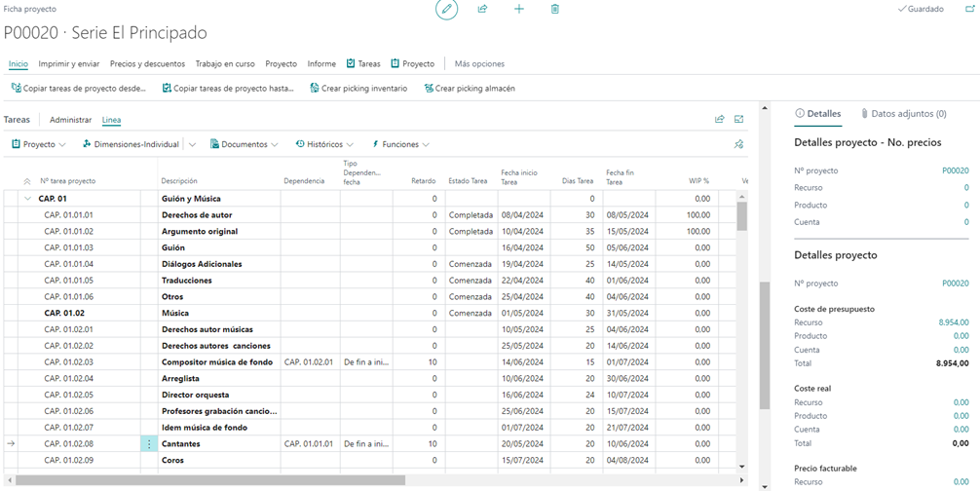Click share icon in Tareas section
Image resolution: width=980 pixels, height=491 pixels.
pyautogui.click(x=719, y=119)
